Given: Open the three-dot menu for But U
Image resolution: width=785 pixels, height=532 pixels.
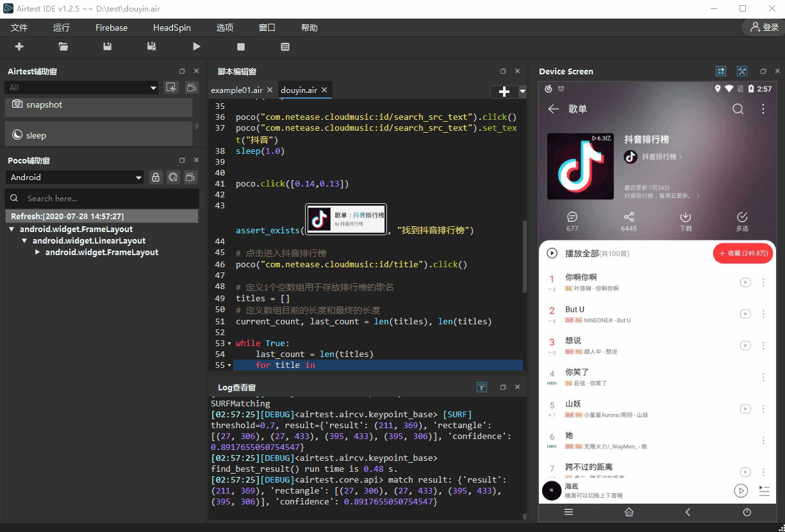Looking at the screenshot, I should [x=763, y=314].
